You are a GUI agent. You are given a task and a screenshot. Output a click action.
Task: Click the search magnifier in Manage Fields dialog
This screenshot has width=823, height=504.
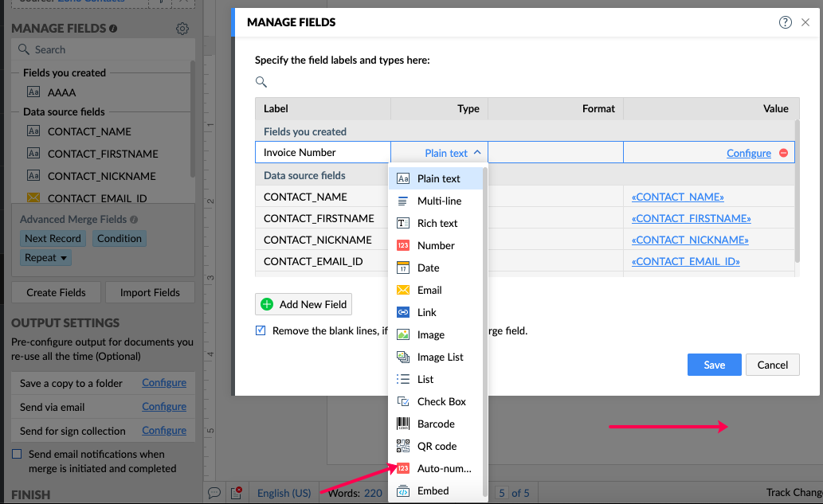tap(261, 82)
